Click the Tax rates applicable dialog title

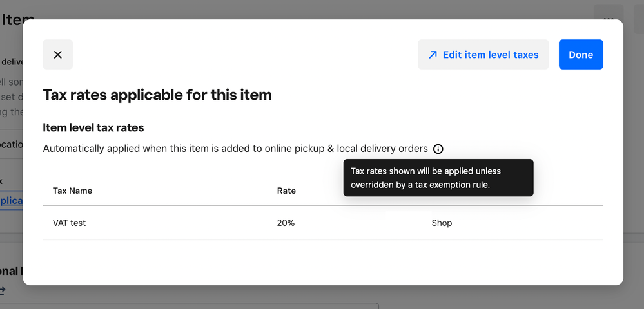[157, 95]
